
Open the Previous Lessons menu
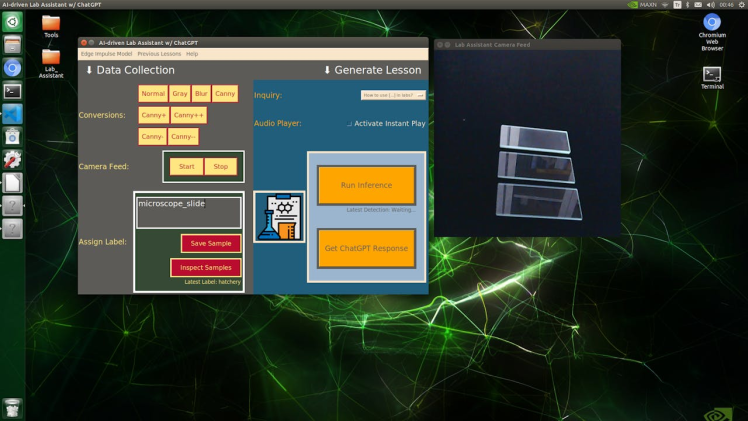pyautogui.click(x=159, y=54)
